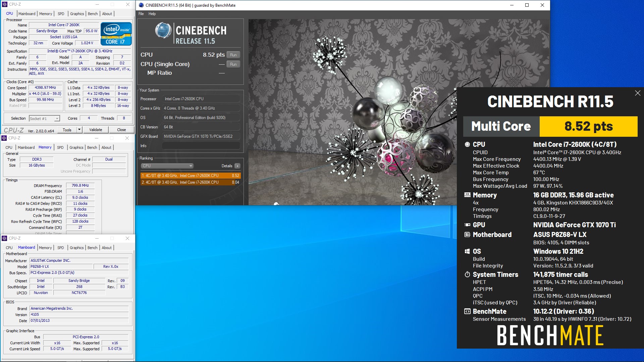Click the Windows OS icon in BenchMate panel
This screenshot has width=644, height=362.
467,251
